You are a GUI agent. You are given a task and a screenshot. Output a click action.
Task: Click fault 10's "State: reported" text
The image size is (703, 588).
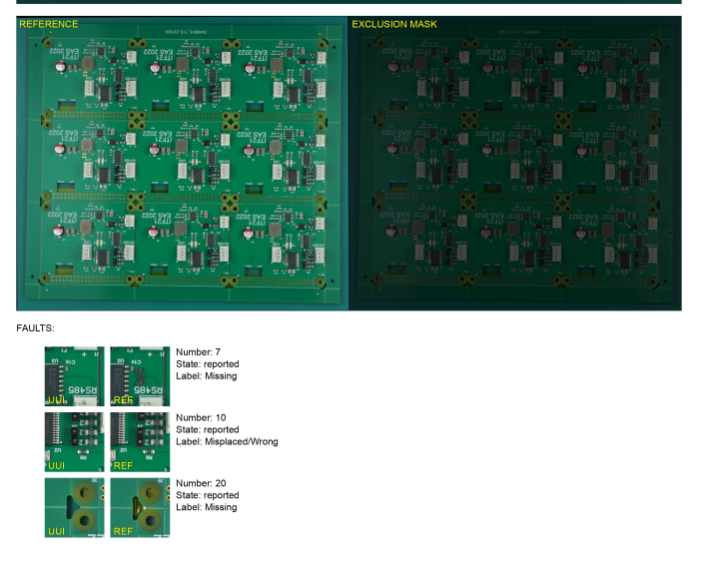point(207,430)
